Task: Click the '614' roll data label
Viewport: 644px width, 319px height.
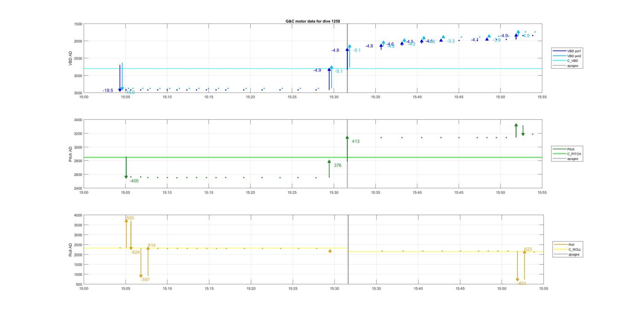Action: [x=152, y=245]
